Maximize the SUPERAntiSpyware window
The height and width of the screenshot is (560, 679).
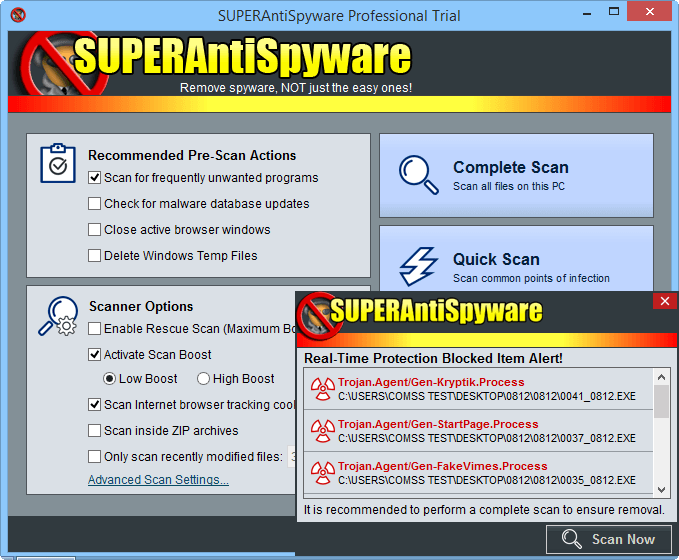pos(614,12)
